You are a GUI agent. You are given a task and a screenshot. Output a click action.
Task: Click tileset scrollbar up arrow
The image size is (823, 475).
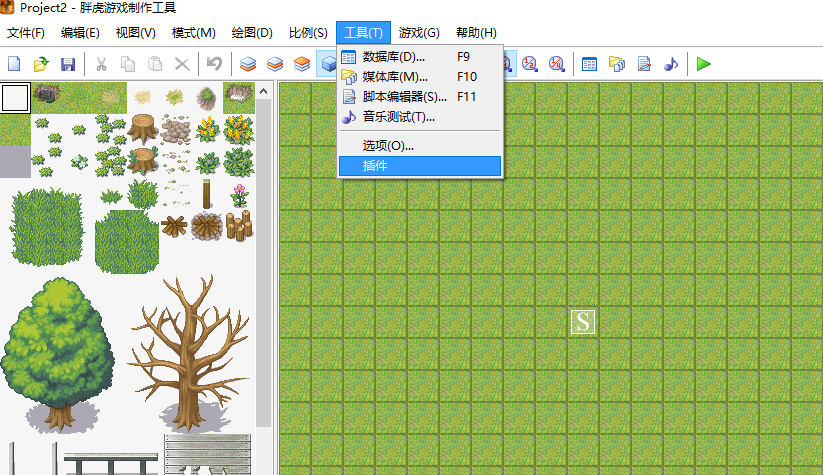pos(263,91)
